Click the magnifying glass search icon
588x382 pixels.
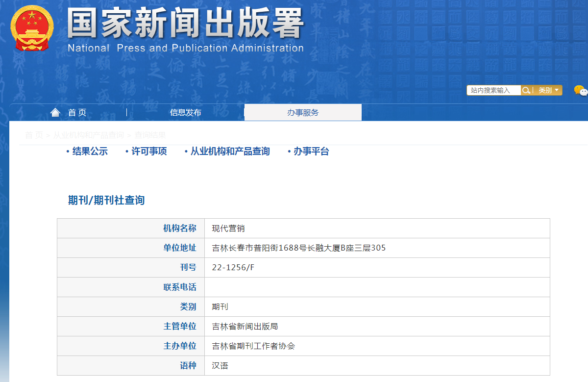(526, 90)
